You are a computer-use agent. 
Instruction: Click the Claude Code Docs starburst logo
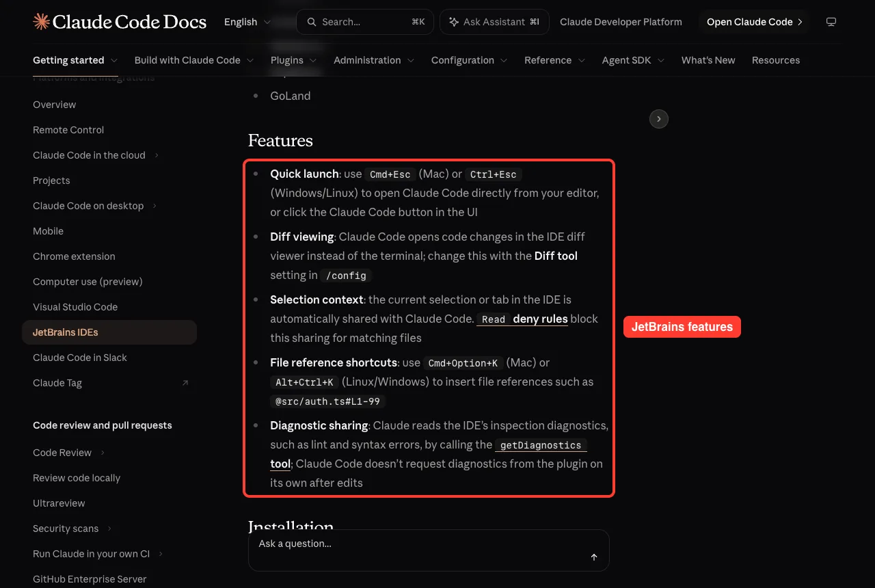pyautogui.click(x=41, y=22)
